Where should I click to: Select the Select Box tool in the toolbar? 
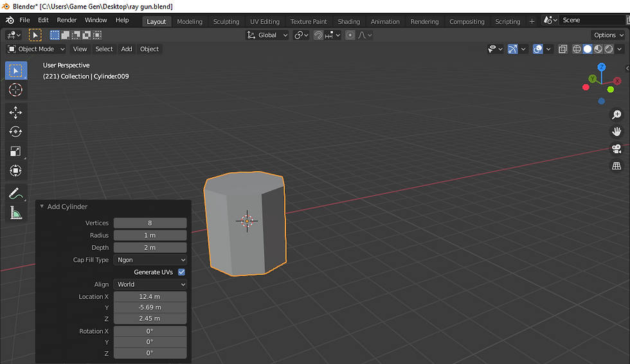15,71
